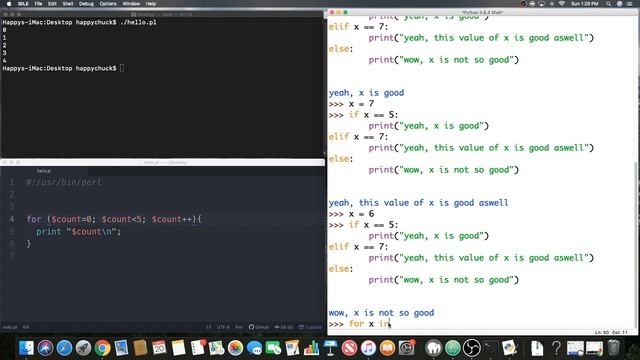Viewport: 640px width, 360px height.
Task: Click hello.pl file name in status bar
Action: (x=10, y=327)
